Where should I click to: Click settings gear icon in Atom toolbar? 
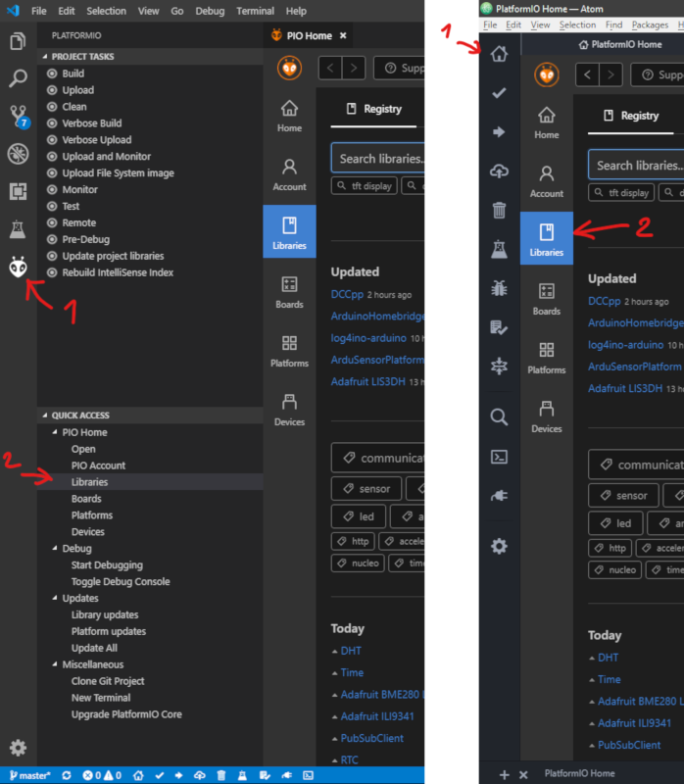[499, 546]
